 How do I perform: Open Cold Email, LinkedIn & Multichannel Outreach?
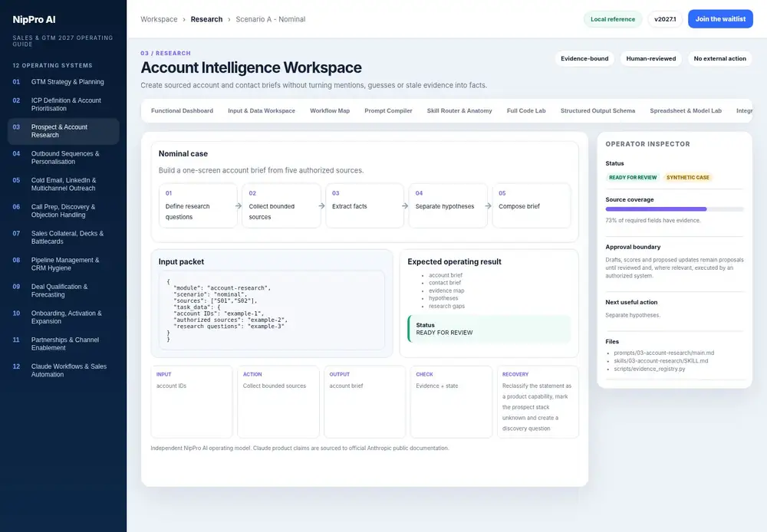pos(63,184)
